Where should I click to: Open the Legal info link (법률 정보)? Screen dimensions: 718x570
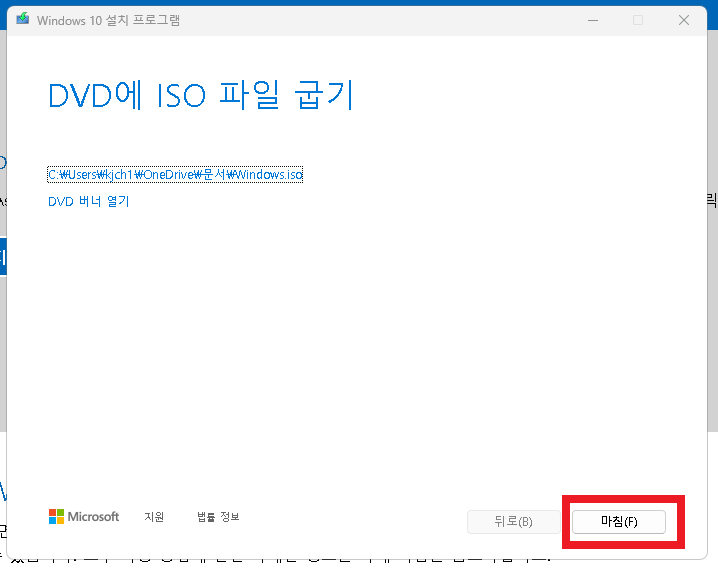point(218,517)
